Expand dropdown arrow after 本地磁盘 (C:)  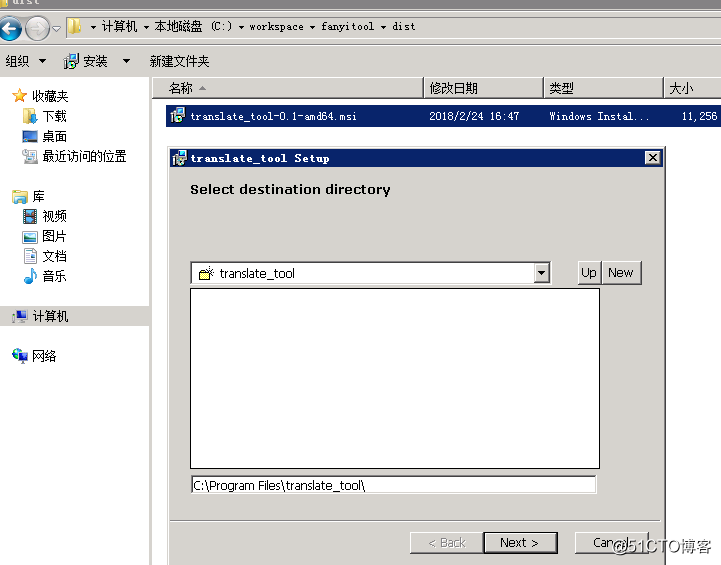[x=241, y=28]
